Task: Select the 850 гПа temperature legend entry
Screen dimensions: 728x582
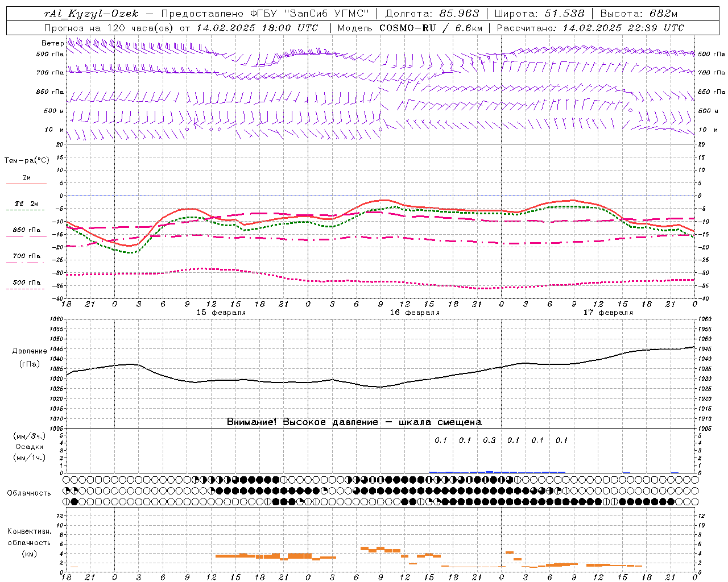Action: point(26,230)
